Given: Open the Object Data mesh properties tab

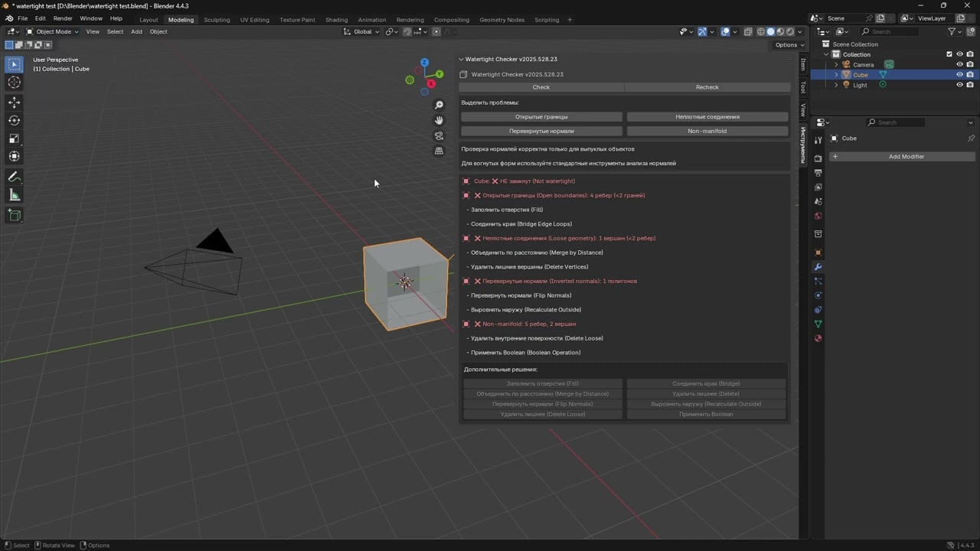Looking at the screenshot, I should click(818, 324).
